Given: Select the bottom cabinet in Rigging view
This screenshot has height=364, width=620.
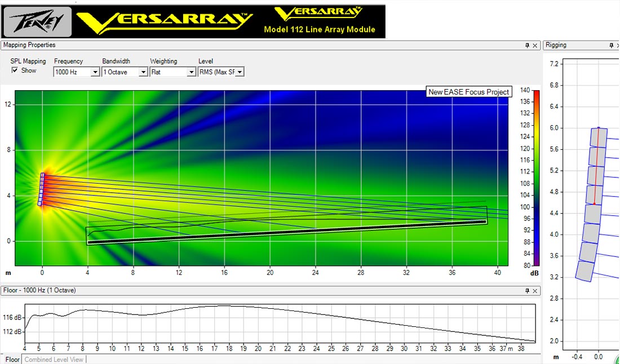Looking at the screenshot, I should 585,271.
